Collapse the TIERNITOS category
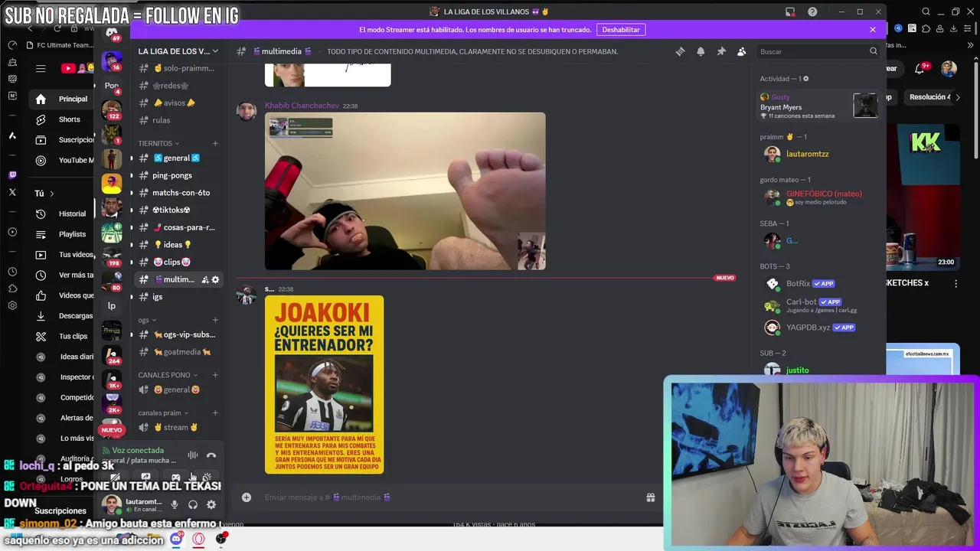Screen dimensions: 980x551 (x=158, y=143)
